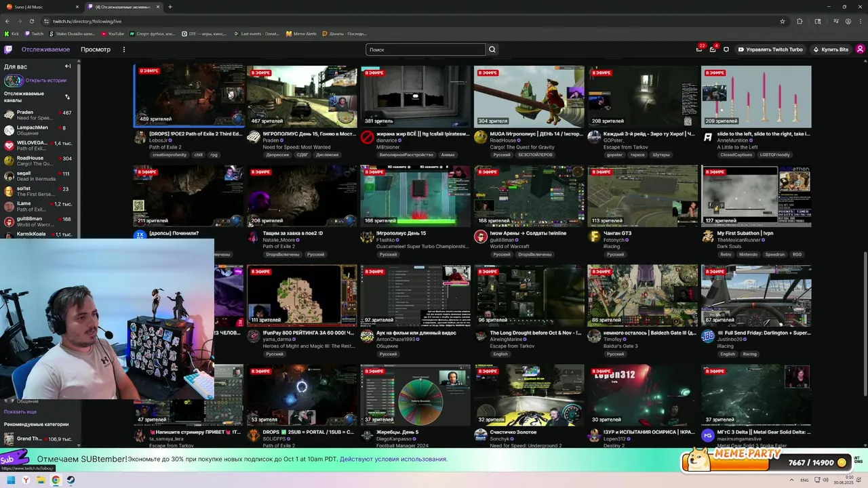The width and height of the screenshot is (868, 488).
Task: Open the Отслеживаемое nav tab
Action: pyautogui.click(x=45, y=49)
